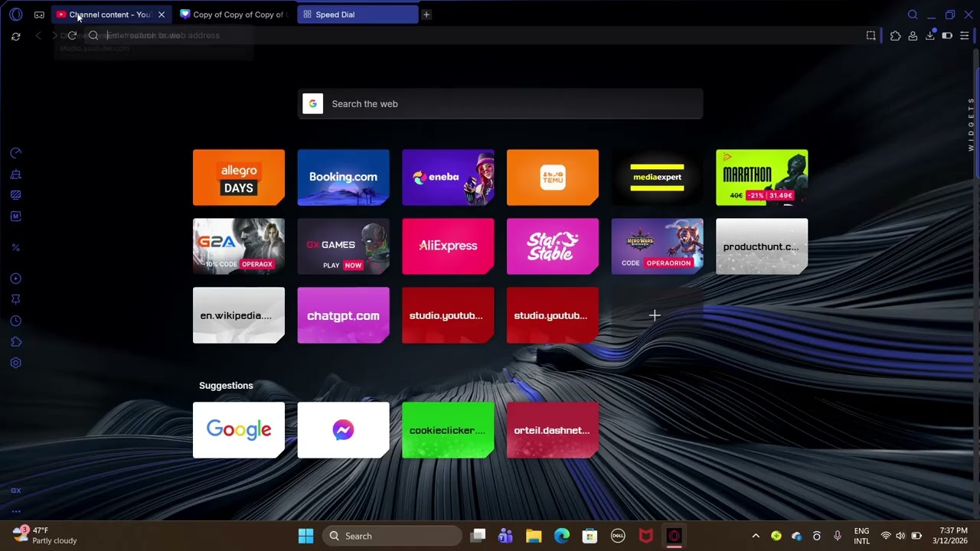
Task: Open the orteil.dashnet suggestion tile
Action: (x=553, y=430)
